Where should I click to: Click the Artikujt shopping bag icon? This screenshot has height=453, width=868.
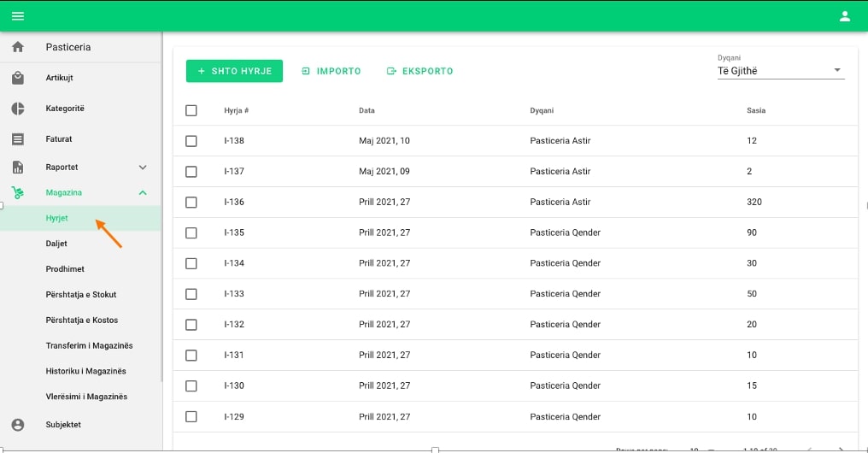coord(18,78)
